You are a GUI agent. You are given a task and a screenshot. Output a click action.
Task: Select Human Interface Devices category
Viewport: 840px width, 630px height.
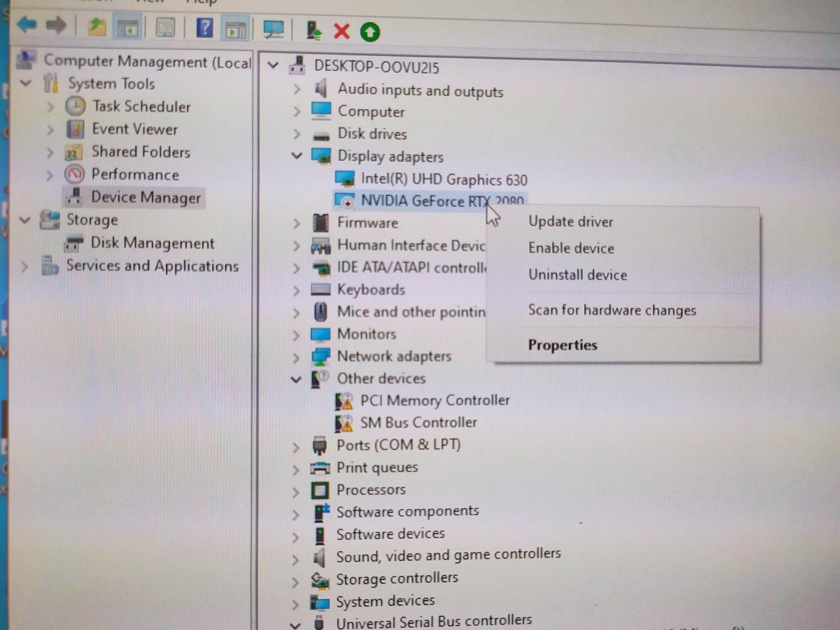[411, 245]
